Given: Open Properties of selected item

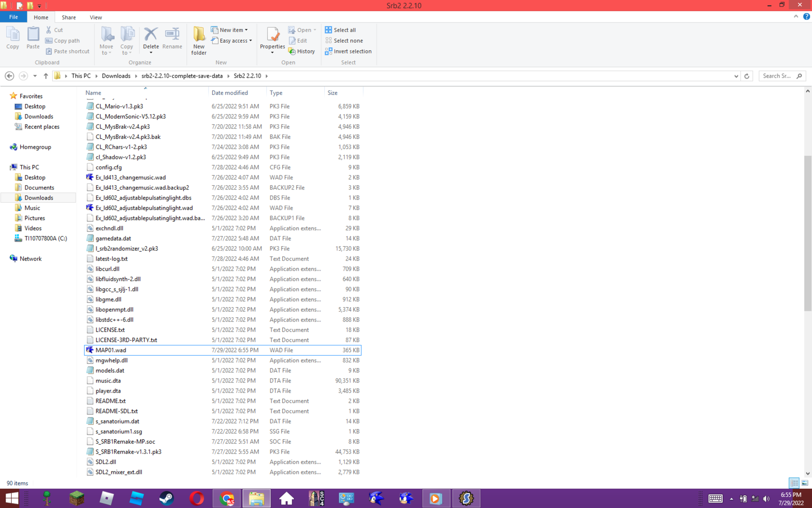Looking at the screenshot, I should tap(273, 40).
